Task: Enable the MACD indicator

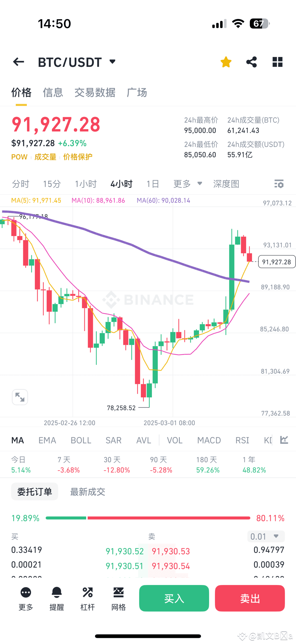Action: coord(209,440)
